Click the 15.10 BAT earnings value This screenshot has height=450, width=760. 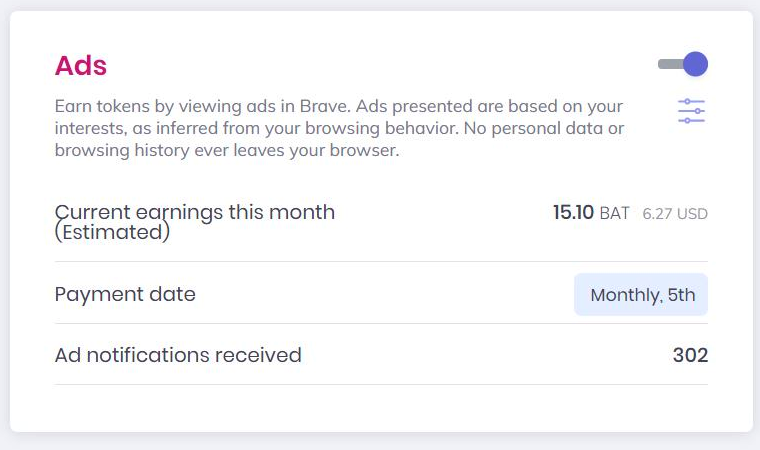591,212
